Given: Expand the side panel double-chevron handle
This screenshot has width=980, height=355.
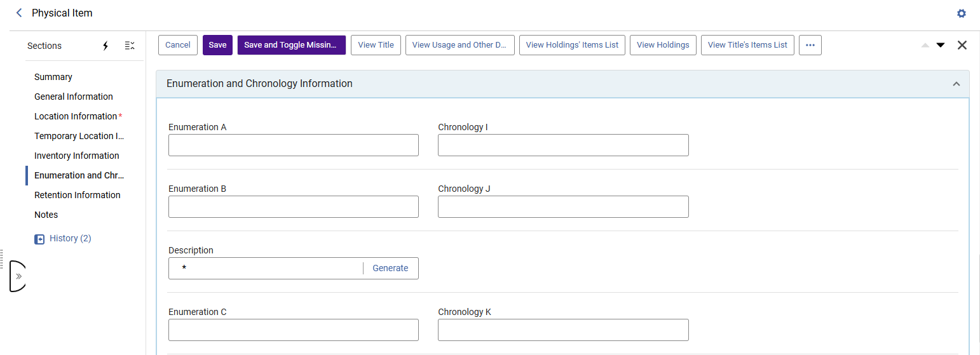Looking at the screenshot, I should (x=18, y=276).
